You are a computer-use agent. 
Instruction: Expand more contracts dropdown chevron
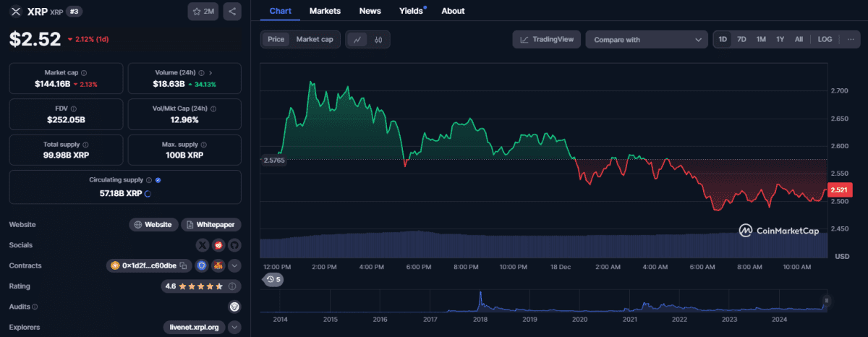click(x=234, y=265)
